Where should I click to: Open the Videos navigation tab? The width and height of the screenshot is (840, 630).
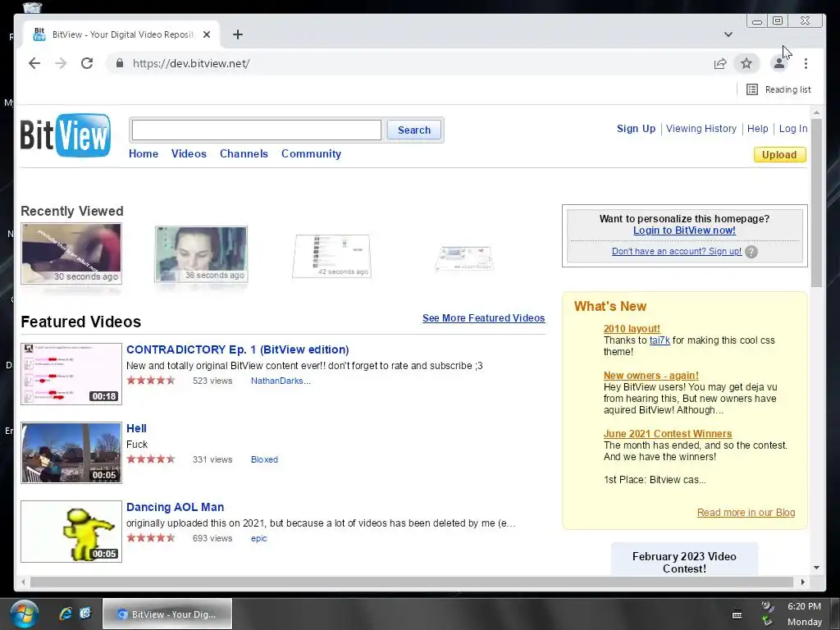189,153
